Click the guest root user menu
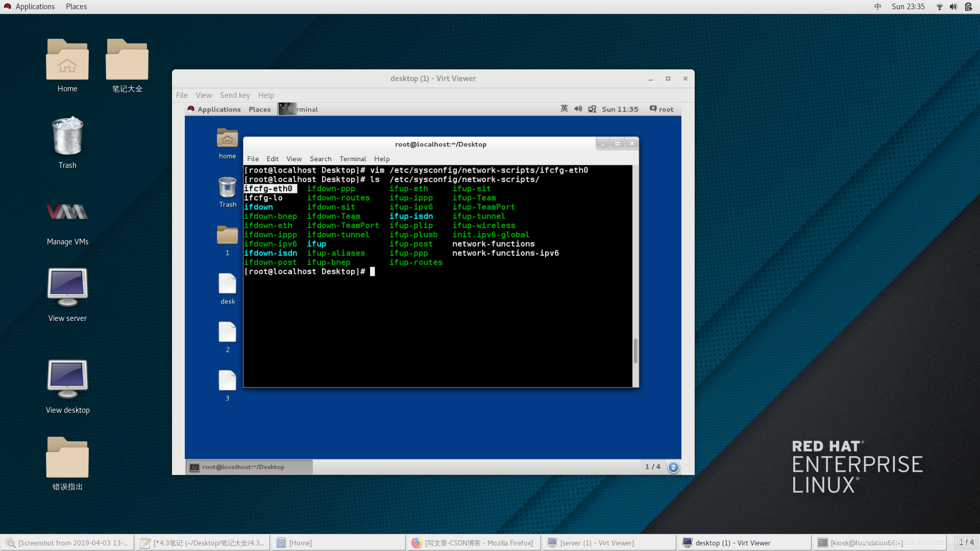 661,109
